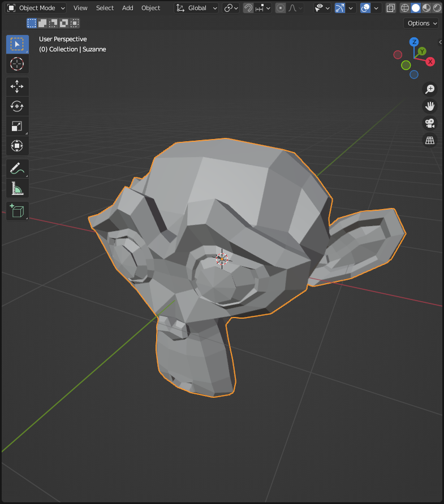This screenshot has width=444, height=504.
Task: Open proportional editing falloff dropdown
Action: 295,8
